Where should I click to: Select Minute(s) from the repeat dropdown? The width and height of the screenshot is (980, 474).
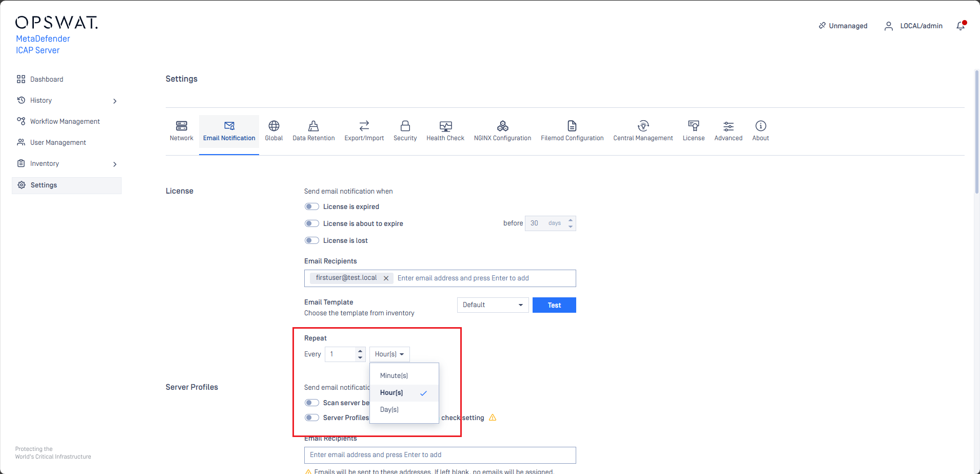pos(394,376)
